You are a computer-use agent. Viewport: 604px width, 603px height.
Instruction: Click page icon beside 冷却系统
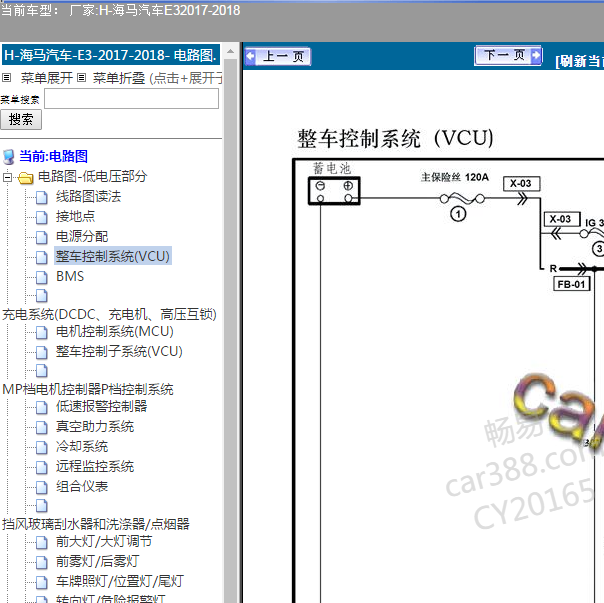[42, 447]
